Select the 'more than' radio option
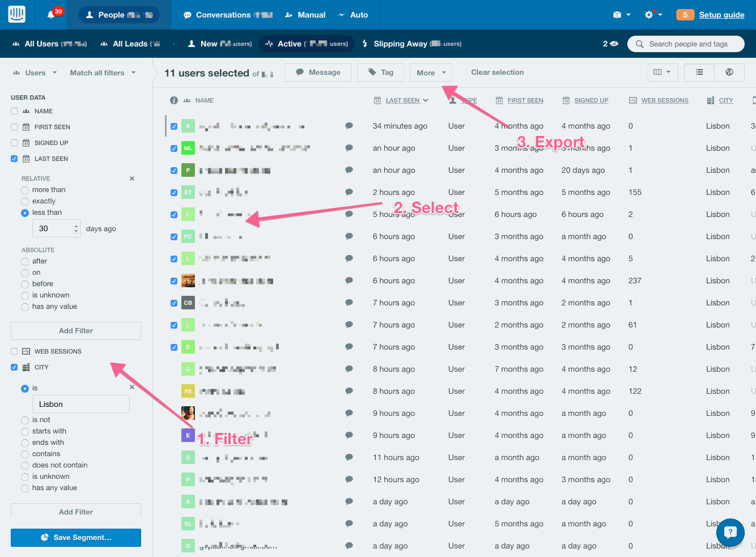 [x=25, y=190]
